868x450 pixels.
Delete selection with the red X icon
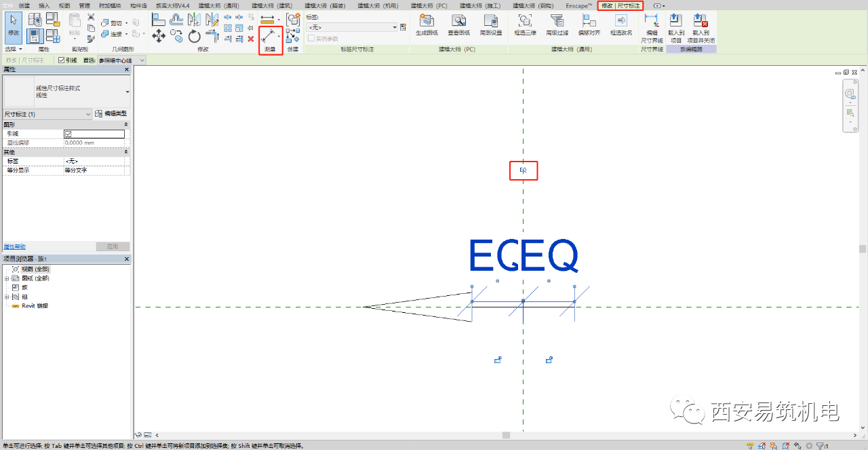(x=250, y=39)
